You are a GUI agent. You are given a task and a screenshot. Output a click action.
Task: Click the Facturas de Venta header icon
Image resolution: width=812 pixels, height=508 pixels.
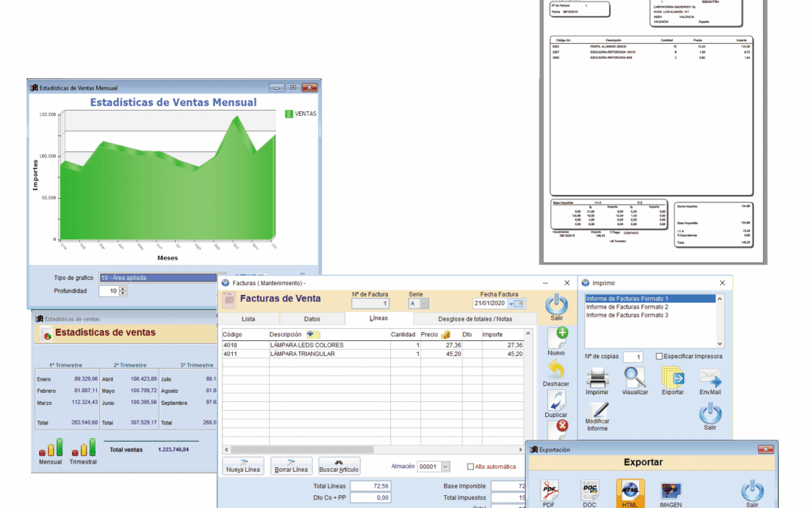[229, 300]
